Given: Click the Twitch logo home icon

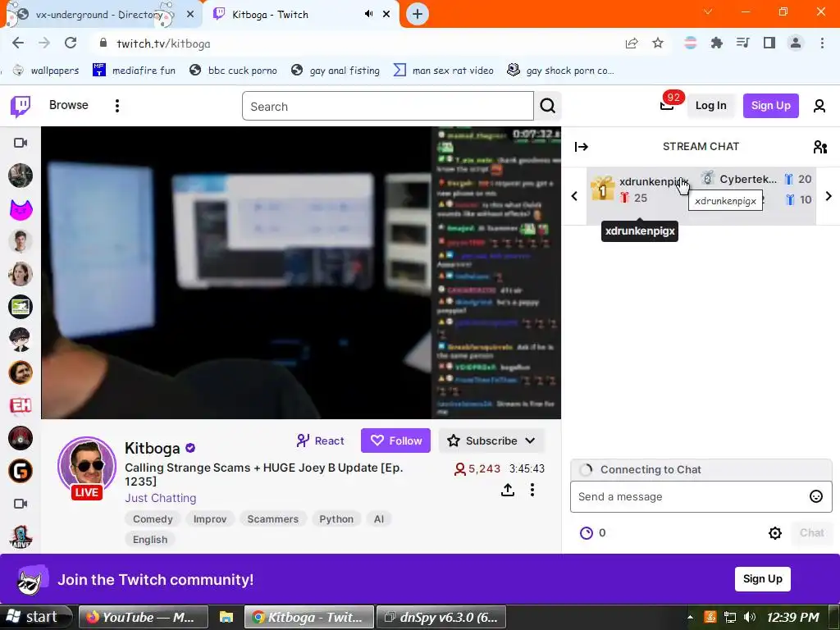Looking at the screenshot, I should [21, 106].
